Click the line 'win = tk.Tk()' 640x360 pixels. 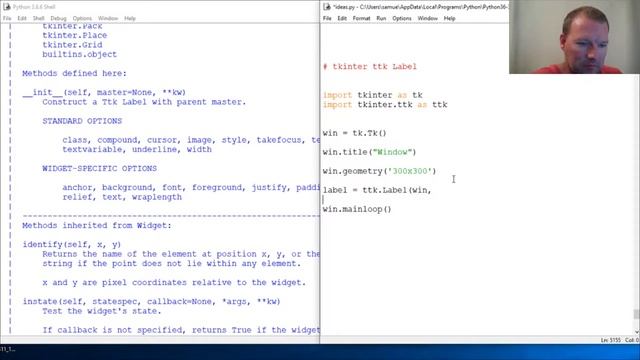pyautogui.click(x=354, y=133)
